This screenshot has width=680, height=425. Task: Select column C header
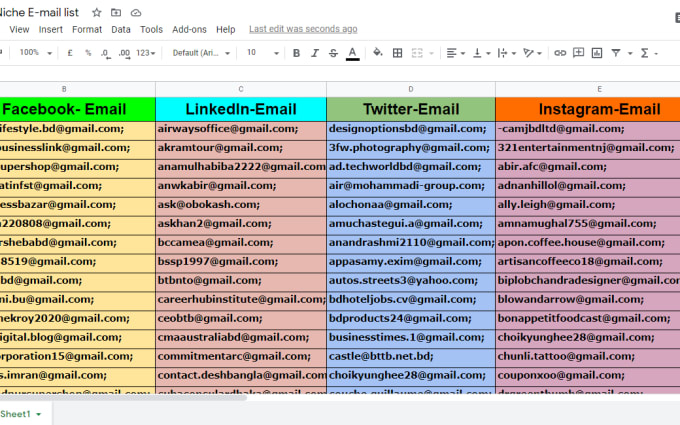coord(241,89)
